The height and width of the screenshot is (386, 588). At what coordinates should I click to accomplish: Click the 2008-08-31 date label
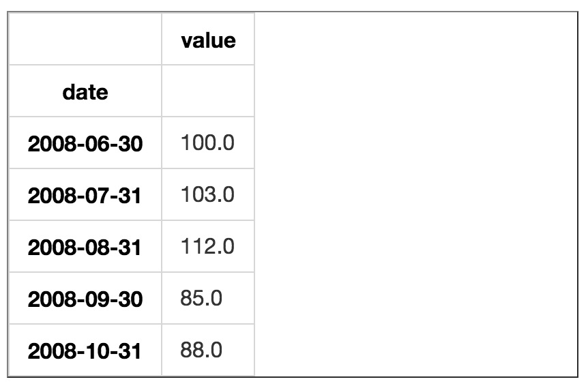point(85,247)
